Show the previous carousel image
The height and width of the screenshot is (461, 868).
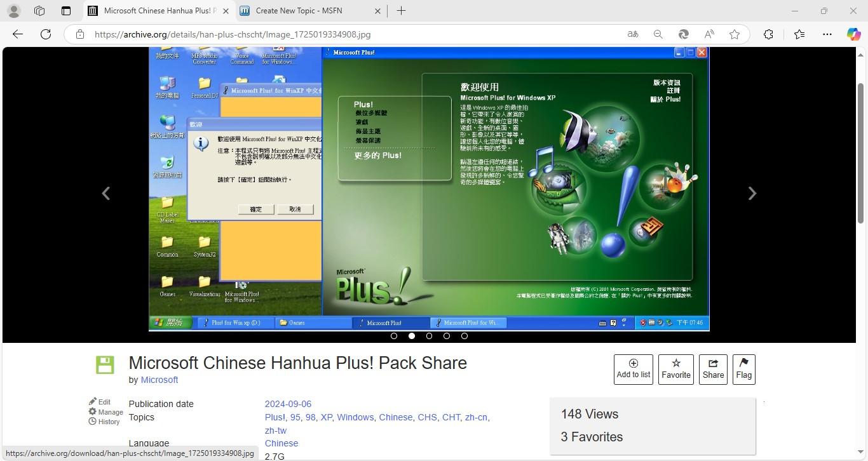pyautogui.click(x=106, y=193)
